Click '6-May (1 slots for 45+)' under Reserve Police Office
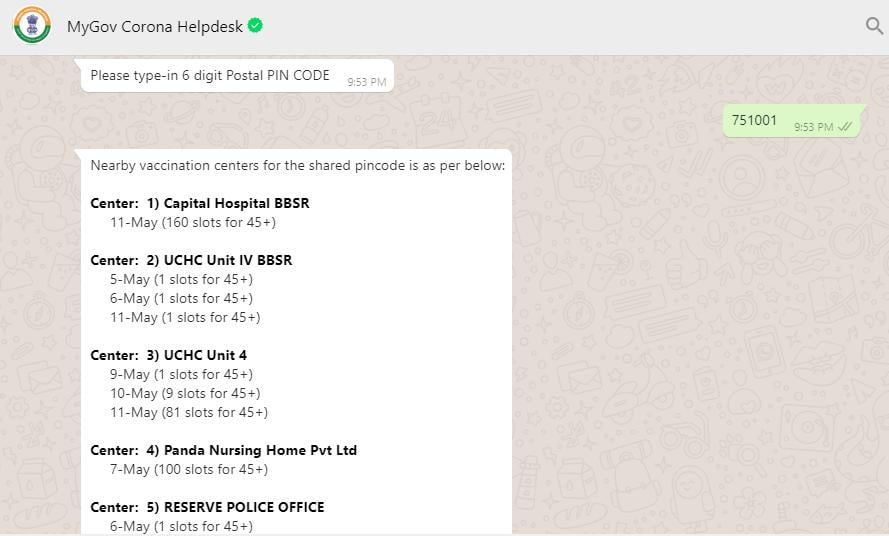This screenshot has width=889, height=536. [x=181, y=526]
